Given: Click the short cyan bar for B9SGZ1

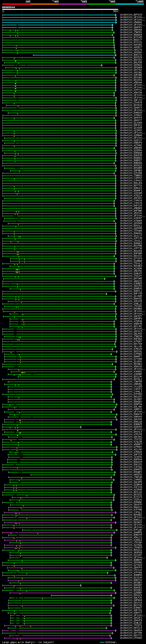Looking at the screenshot, I should [82, 595].
